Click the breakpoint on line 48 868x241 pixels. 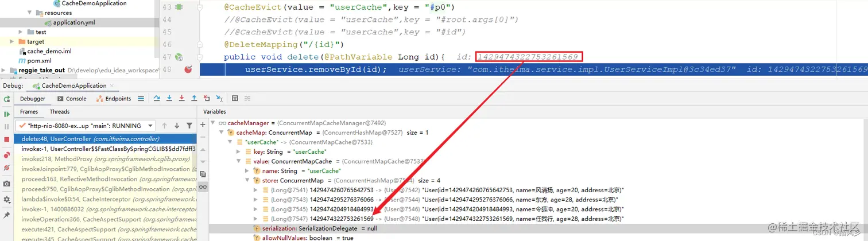[x=188, y=69]
